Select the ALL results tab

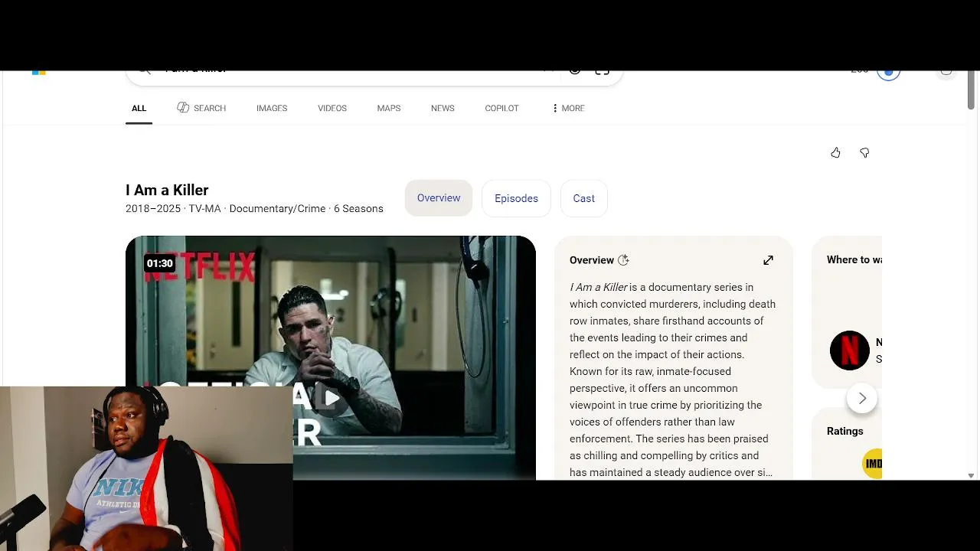click(x=139, y=108)
